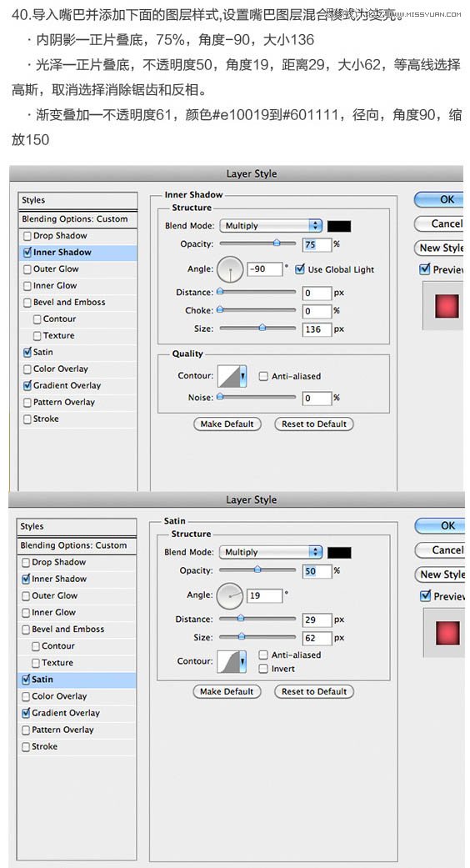Tick Texture in the Inner Shadow settings dialog
Image resolution: width=470 pixels, height=868 pixels.
coord(37,335)
